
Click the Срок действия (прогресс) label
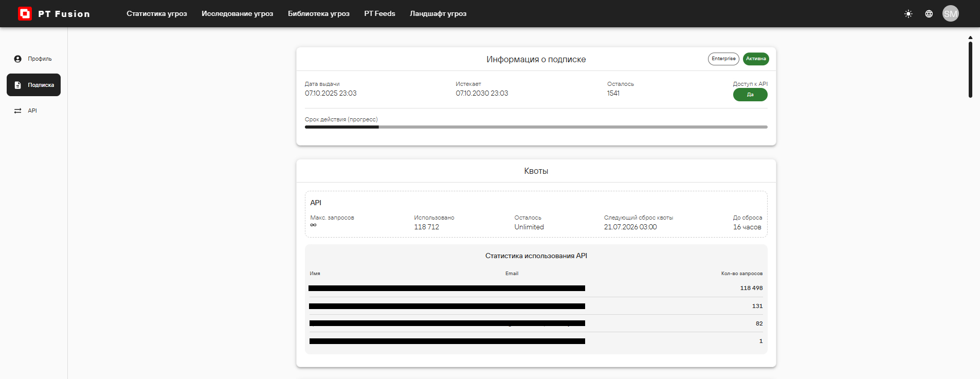(x=341, y=119)
